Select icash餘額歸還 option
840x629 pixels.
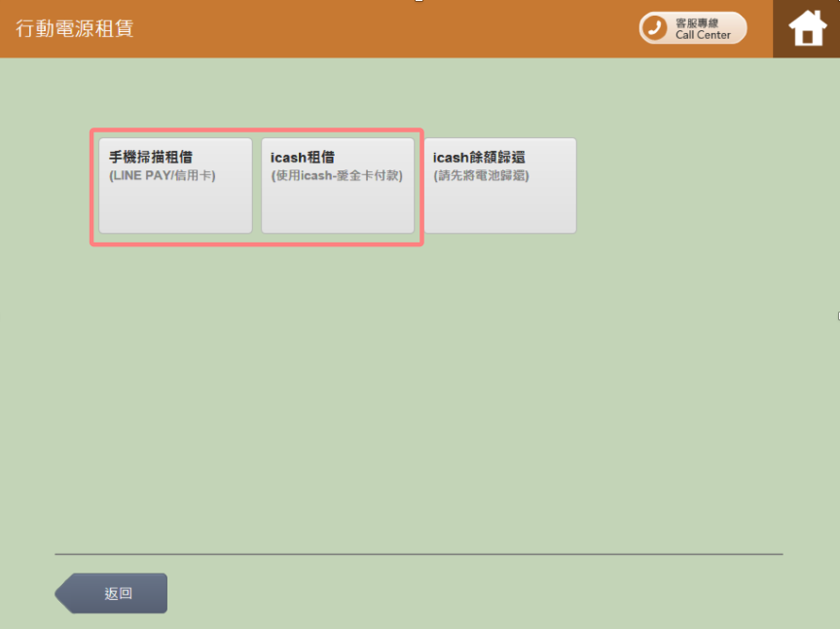[x=500, y=185]
